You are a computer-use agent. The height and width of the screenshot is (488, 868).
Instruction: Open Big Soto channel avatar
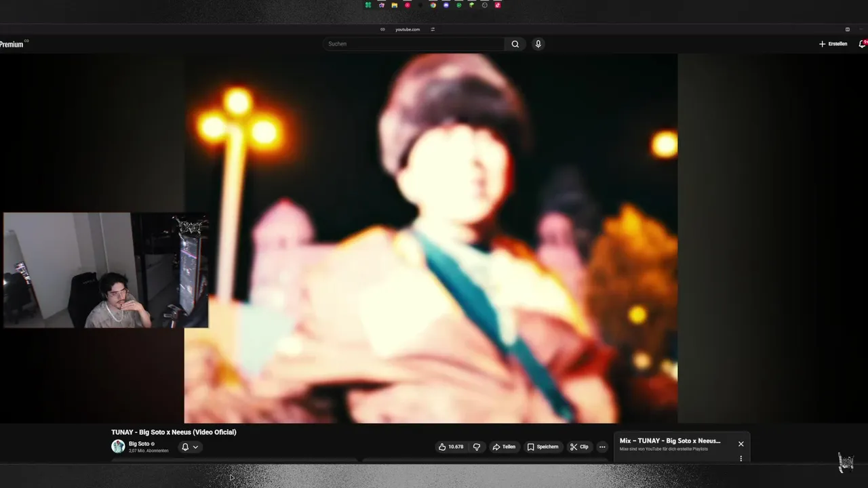[118, 446]
